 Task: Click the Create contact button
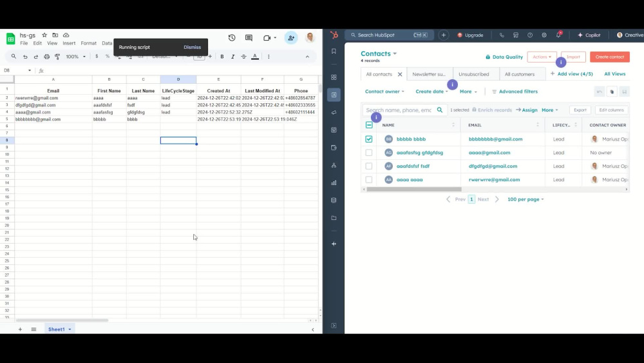pyautogui.click(x=609, y=57)
